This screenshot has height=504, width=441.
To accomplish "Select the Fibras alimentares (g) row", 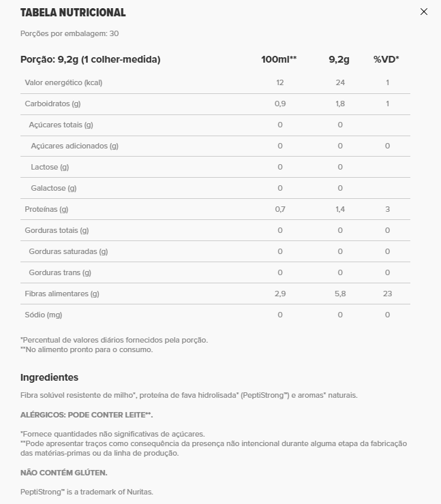I will [x=215, y=294].
